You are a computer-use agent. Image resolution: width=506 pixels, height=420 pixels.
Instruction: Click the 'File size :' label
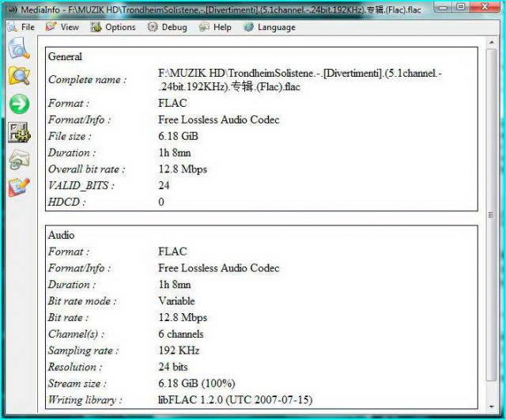pyautogui.click(x=70, y=137)
